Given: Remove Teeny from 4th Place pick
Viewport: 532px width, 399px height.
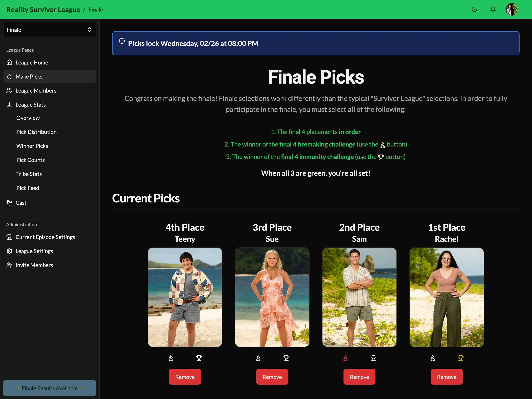Looking at the screenshot, I should coord(185,376).
